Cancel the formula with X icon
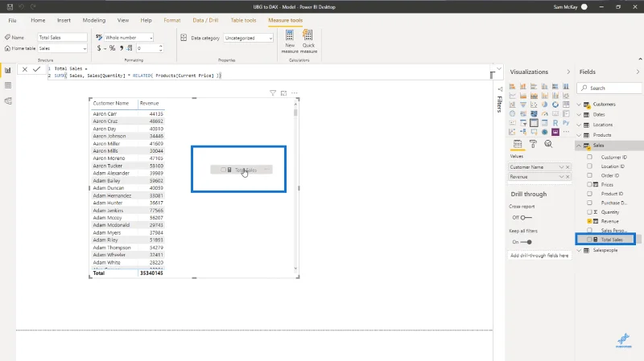This screenshot has width=644, height=361. coord(25,69)
